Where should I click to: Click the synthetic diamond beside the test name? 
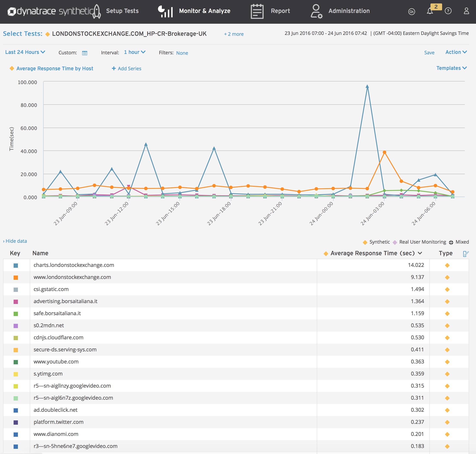click(48, 34)
